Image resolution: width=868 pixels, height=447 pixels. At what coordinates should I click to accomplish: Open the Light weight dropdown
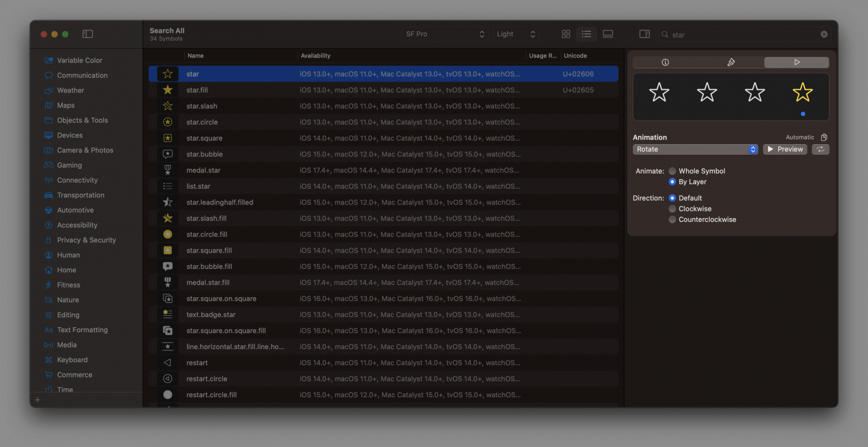click(515, 34)
